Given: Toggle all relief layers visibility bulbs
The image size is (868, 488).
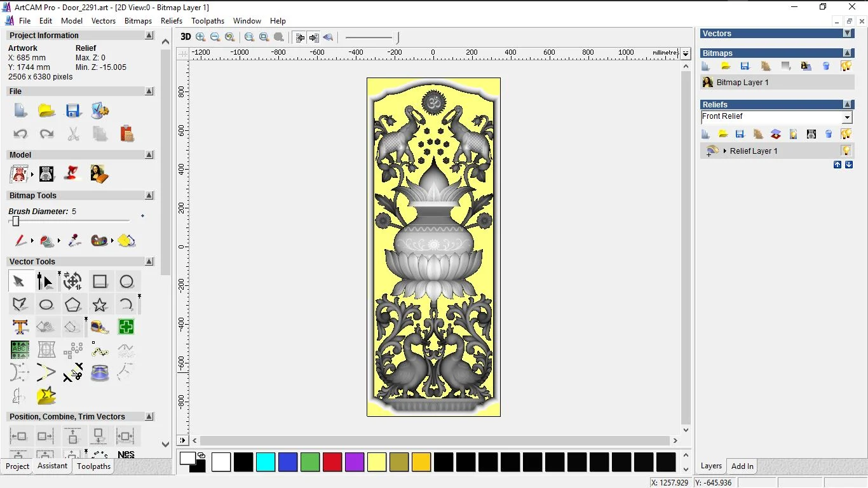Looking at the screenshot, I should pos(846,134).
